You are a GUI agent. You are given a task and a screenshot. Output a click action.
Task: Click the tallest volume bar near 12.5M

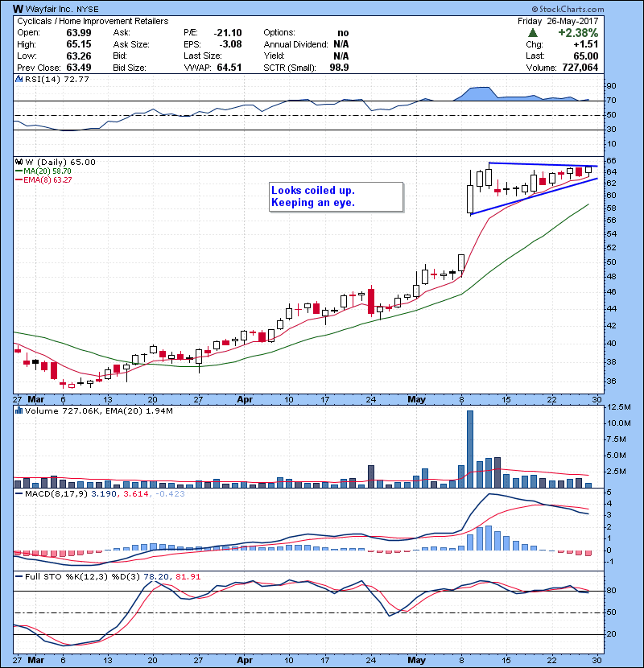[469, 449]
